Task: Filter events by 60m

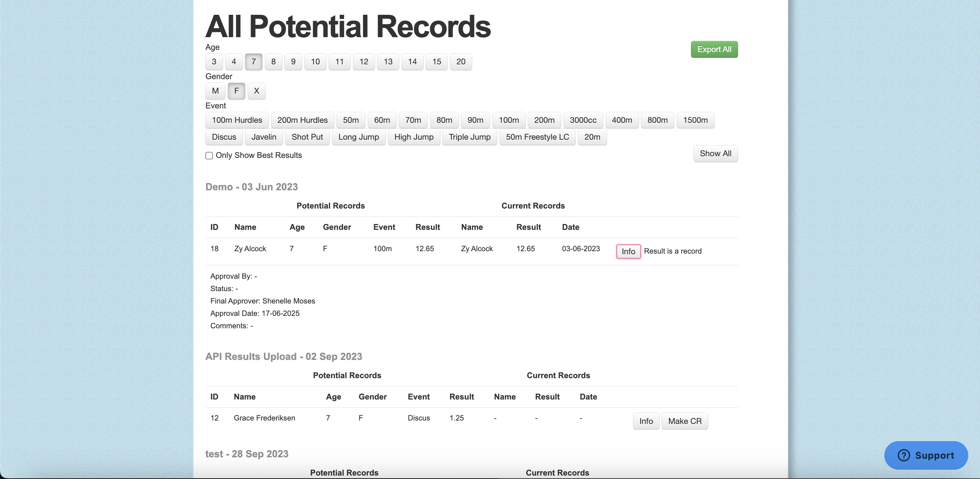Action: coord(382,120)
